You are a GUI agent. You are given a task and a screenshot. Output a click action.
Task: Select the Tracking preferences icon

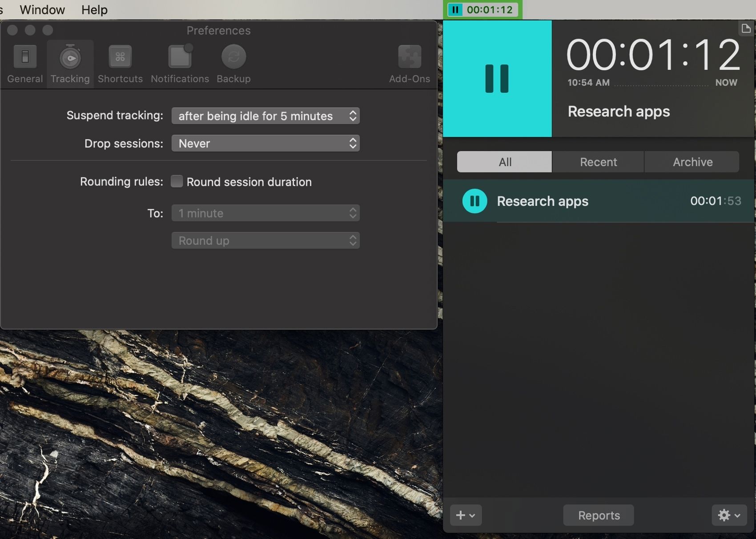[70, 64]
